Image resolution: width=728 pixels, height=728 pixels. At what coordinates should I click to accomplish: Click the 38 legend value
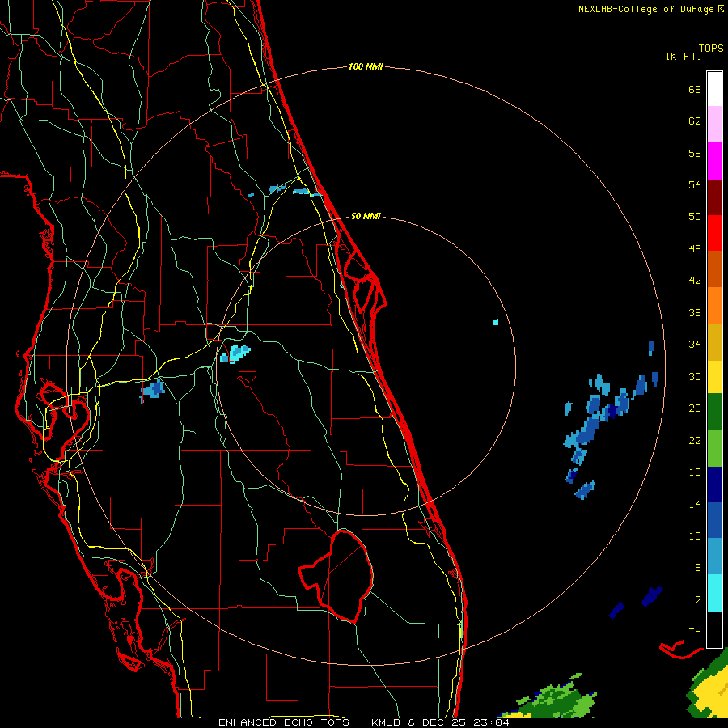pos(695,312)
